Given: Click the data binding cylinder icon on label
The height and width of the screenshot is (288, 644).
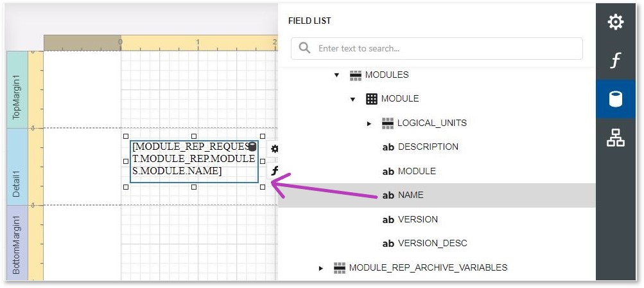Looking at the screenshot, I should (252, 146).
